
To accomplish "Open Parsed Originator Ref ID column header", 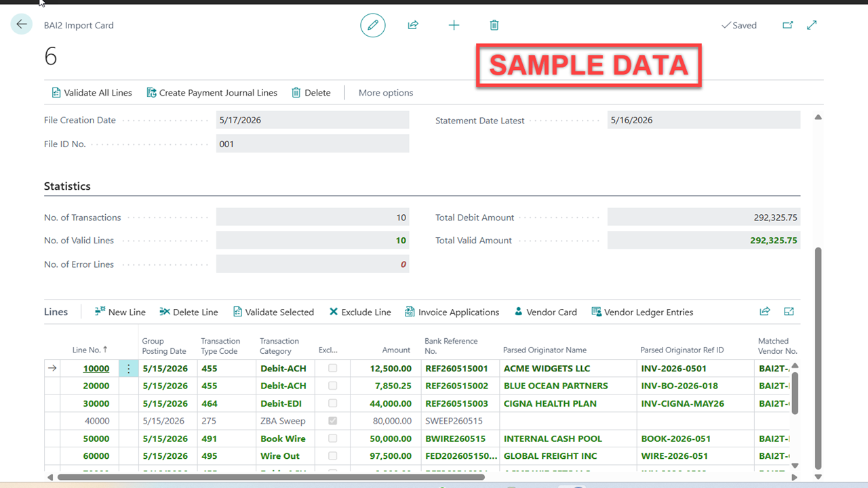I will point(682,350).
